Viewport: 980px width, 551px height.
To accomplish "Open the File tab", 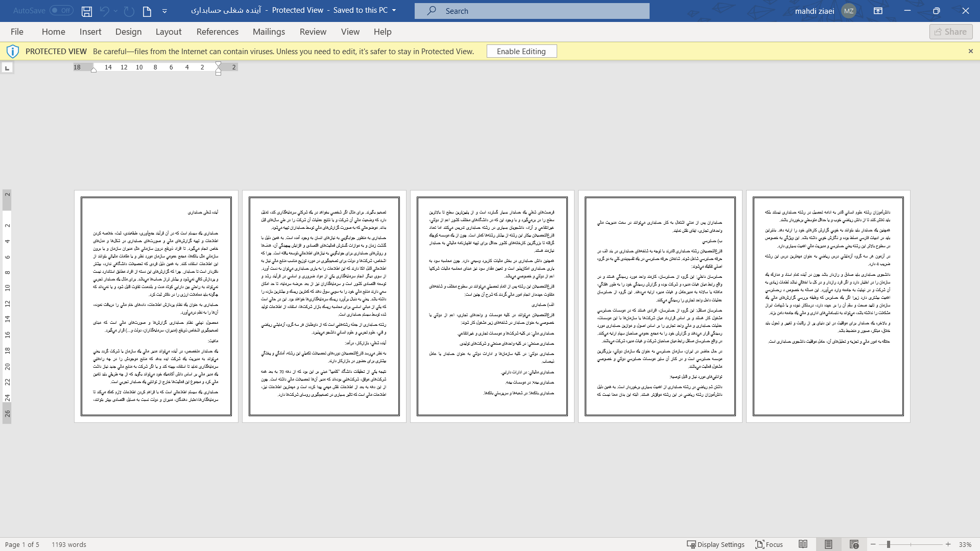I will (x=17, y=32).
